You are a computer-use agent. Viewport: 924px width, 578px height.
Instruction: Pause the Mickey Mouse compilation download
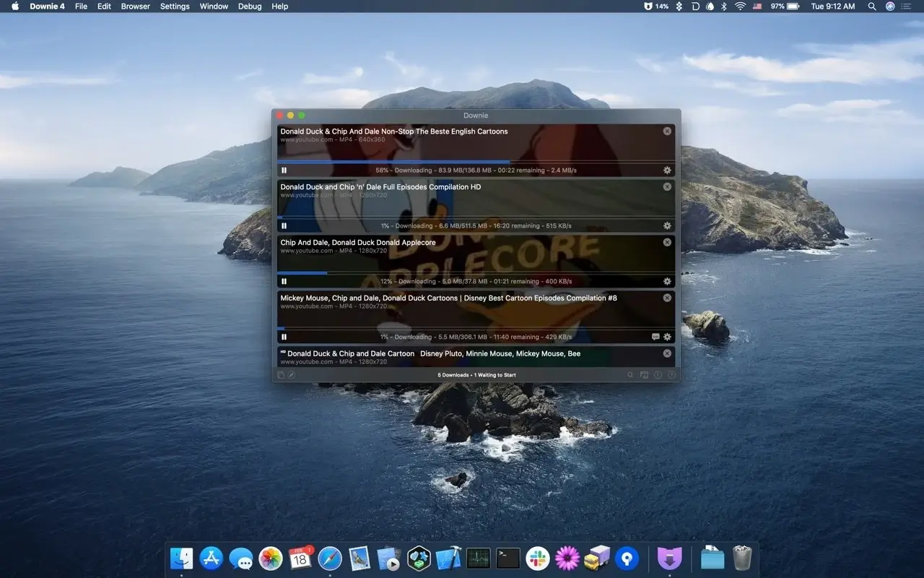click(284, 337)
